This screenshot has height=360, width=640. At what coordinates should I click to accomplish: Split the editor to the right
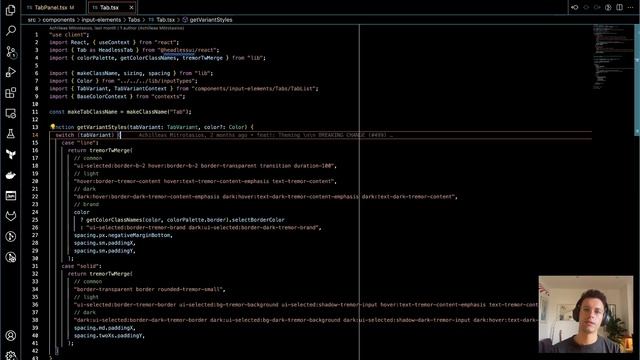tap(619, 7)
